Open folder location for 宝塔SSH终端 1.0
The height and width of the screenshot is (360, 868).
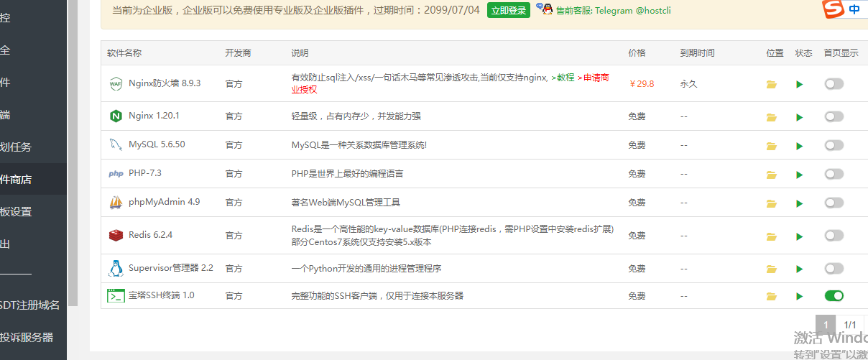coord(772,296)
